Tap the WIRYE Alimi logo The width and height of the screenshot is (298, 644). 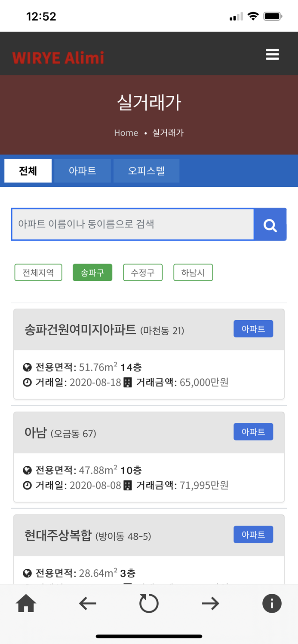click(58, 57)
